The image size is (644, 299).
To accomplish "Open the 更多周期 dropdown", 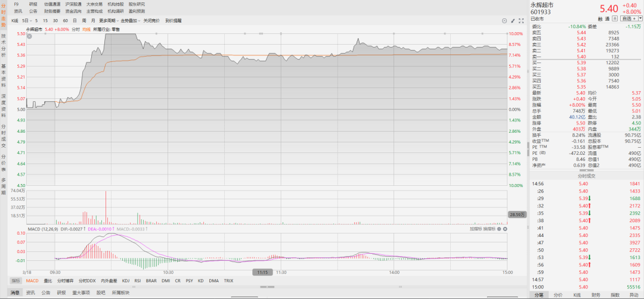I will pyautogui.click(x=109, y=20).
